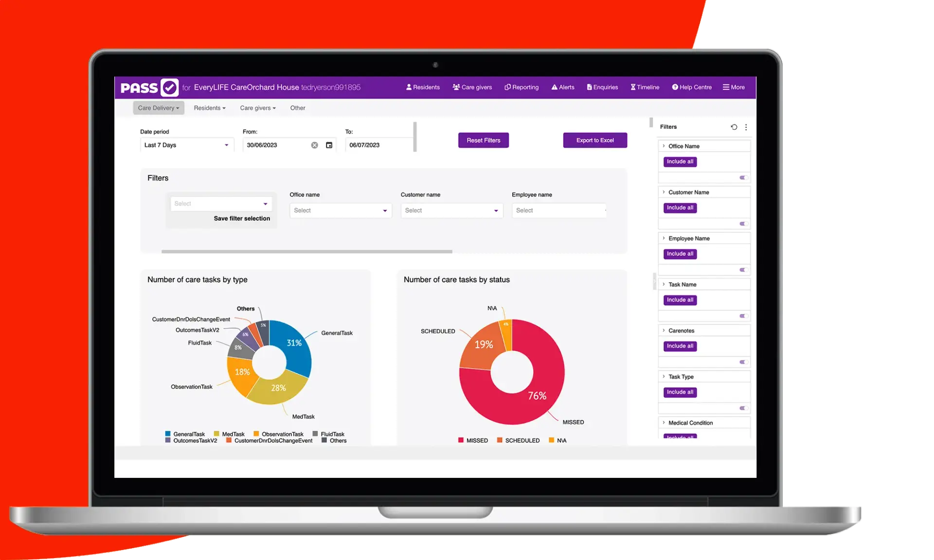
Task: Switch to the Care givers tab
Action: [257, 108]
